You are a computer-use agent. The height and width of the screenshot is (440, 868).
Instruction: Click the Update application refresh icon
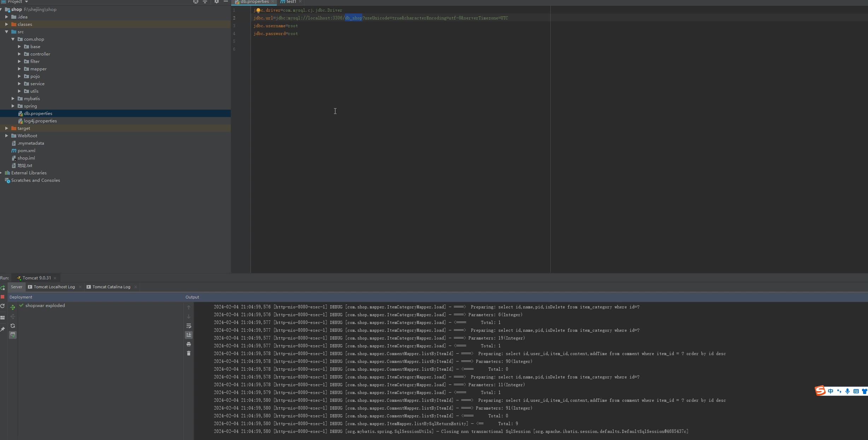coord(2,306)
